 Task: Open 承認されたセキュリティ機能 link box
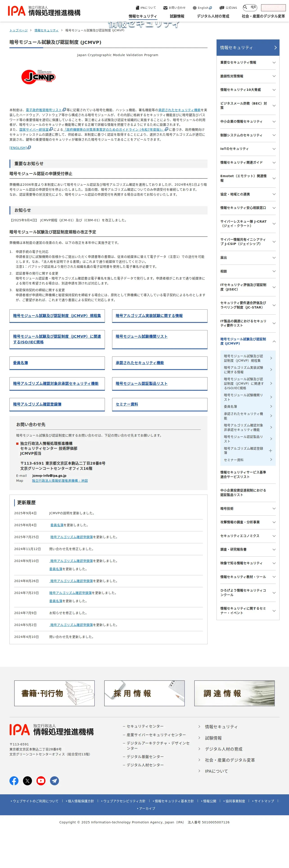click(x=160, y=363)
